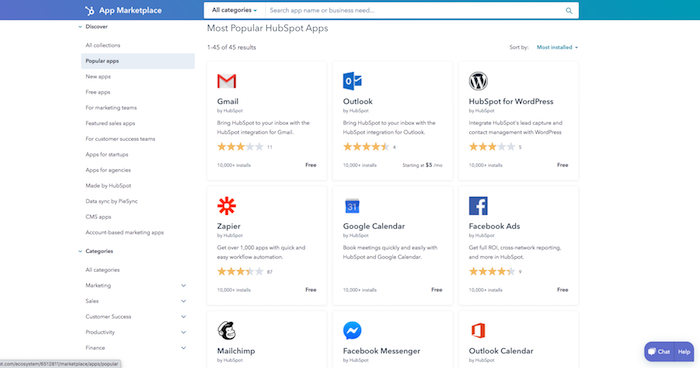This screenshot has width=700, height=368.
Task: Click the Help button
Action: point(684,352)
